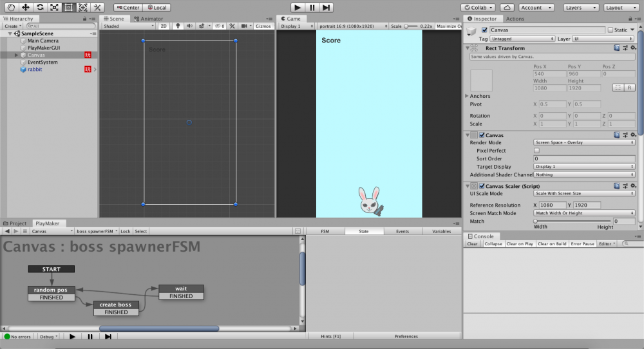Enable the Static checkbox
The height and width of the screenshot is (349, 644).
point(611,30)
